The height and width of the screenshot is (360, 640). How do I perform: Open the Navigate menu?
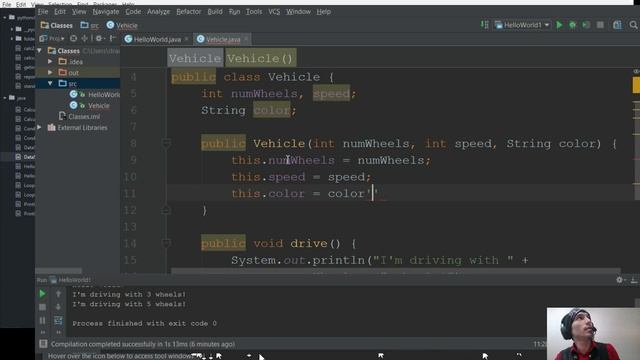pyautogui.click(x=106, y=11)
